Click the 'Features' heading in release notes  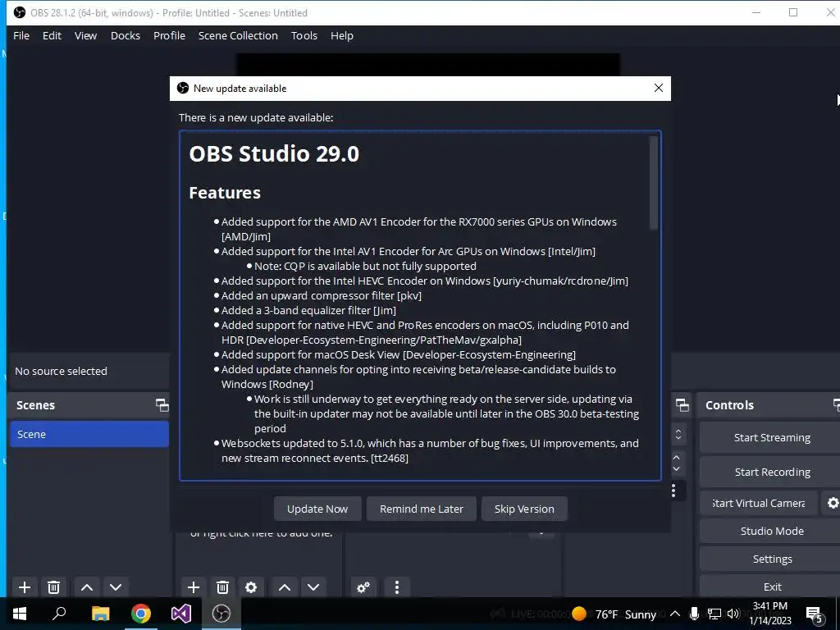click(225, 193)
